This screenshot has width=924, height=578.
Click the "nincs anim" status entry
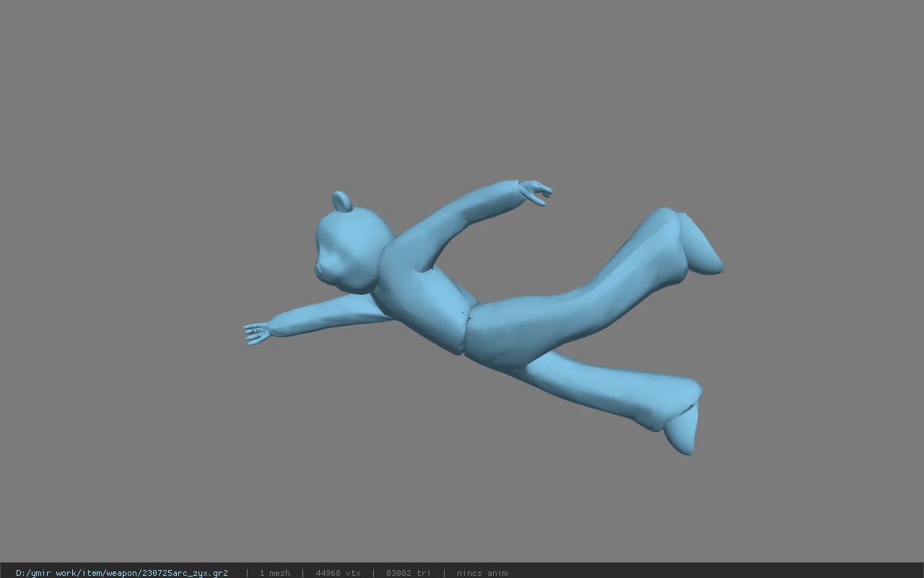482,573
